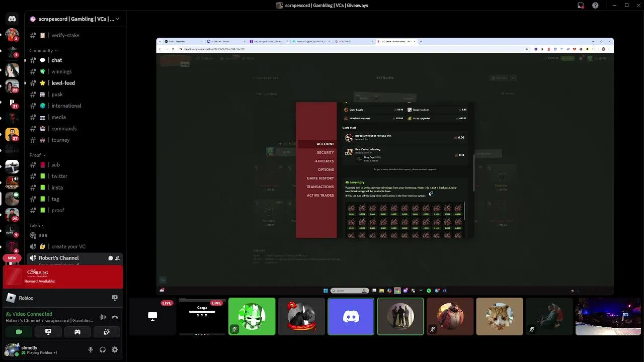
Task: Open the OPTIONS tab in stream
Action: click(x=326, y=169)
